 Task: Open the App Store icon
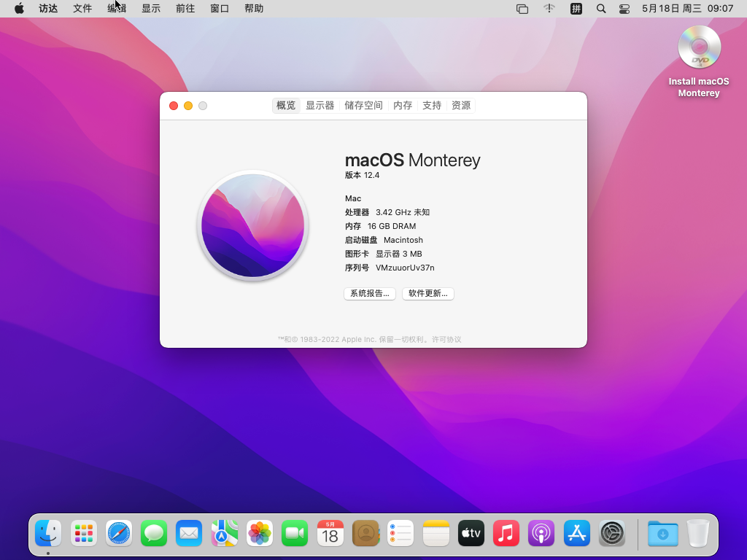point(576,533)
